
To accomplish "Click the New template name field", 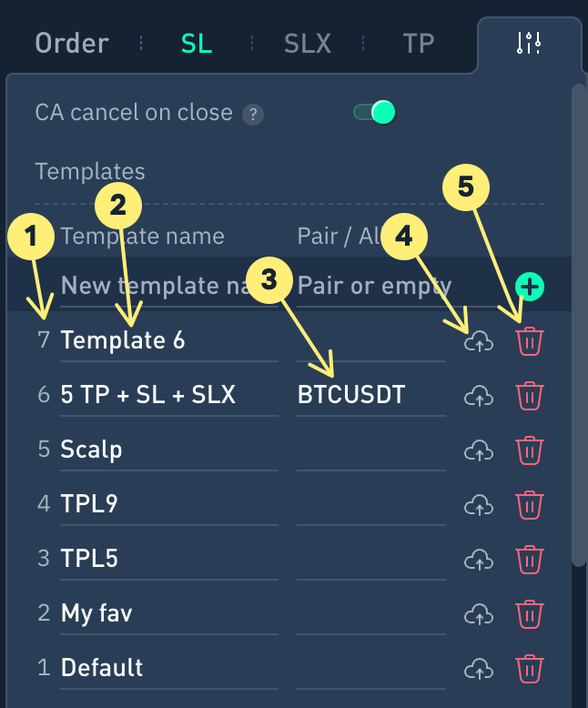I will [168, 287].
